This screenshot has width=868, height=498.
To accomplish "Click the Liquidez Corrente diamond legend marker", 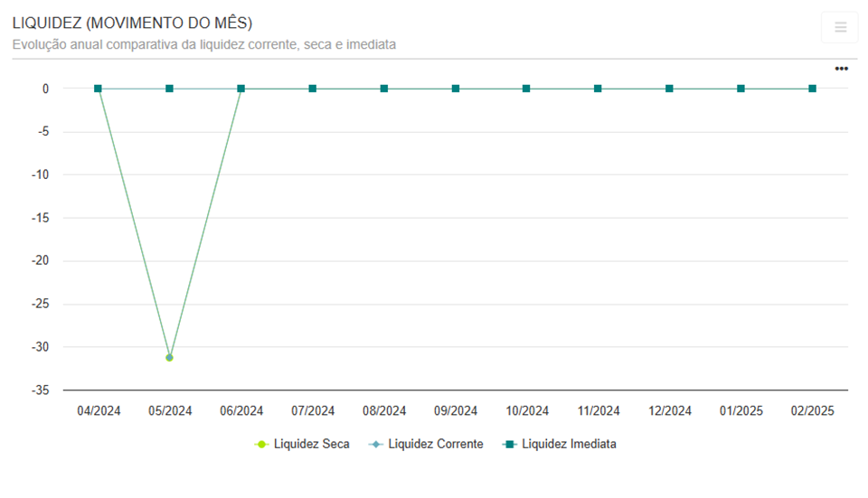I will click(375, 444).
